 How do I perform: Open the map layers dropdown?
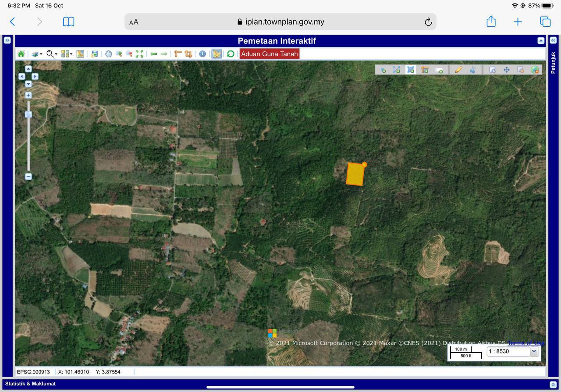pos(37,54)
